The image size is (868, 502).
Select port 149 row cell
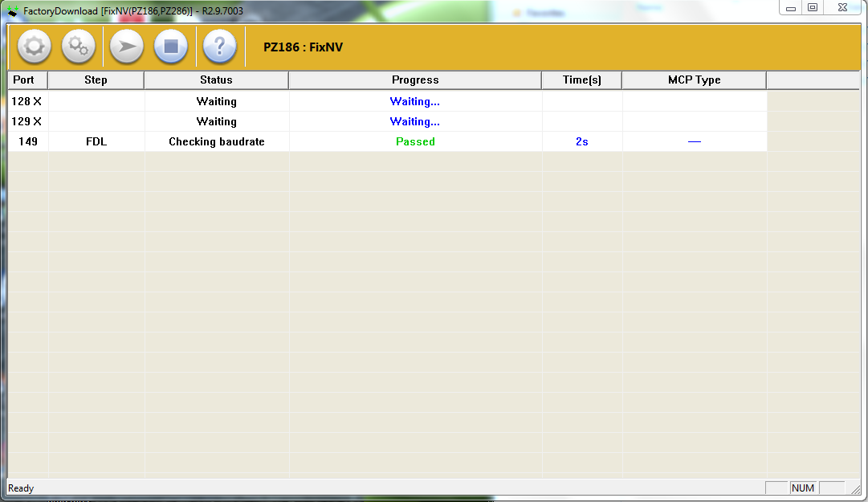coord(27,141)
